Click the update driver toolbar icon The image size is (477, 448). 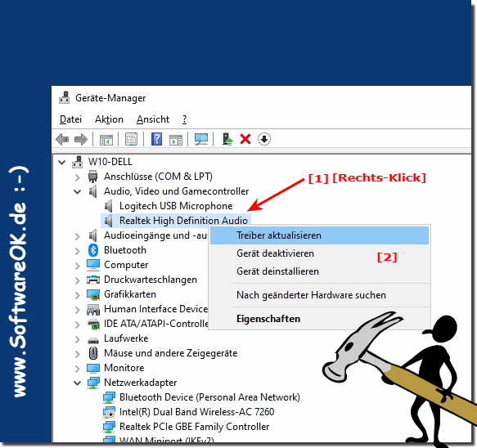pos(227,139)
